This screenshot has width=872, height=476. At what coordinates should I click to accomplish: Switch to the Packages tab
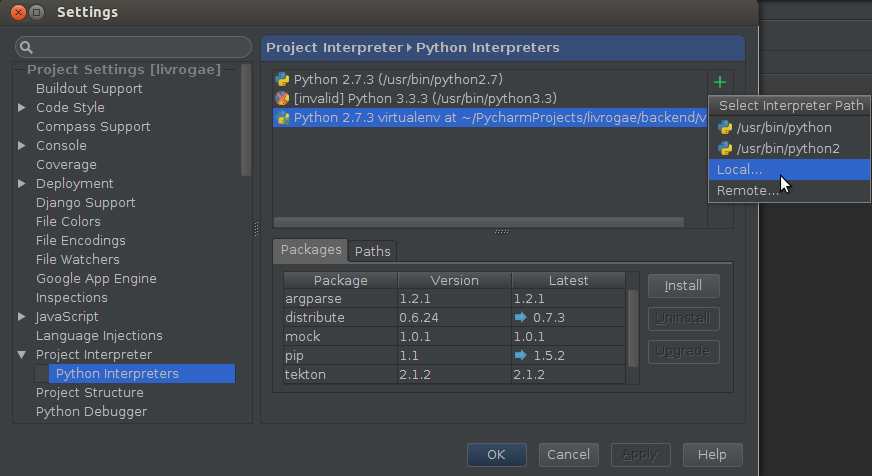click(x=310, y=250)
